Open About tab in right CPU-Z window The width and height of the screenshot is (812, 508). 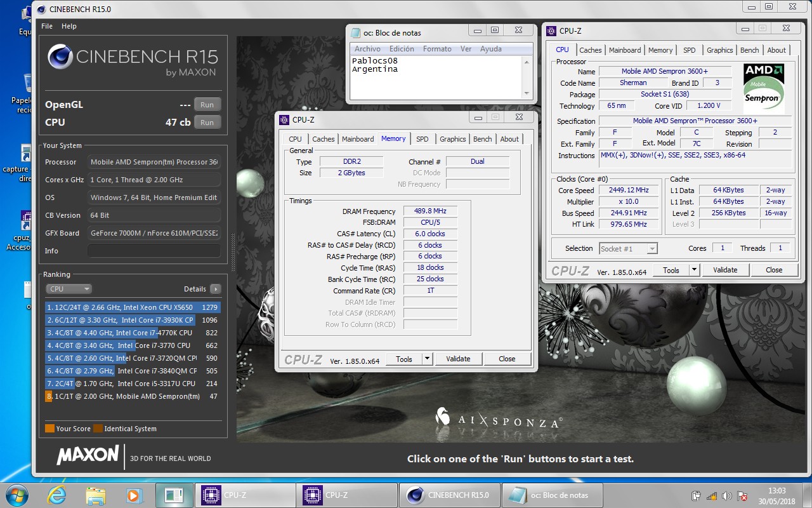pos(776,50)
